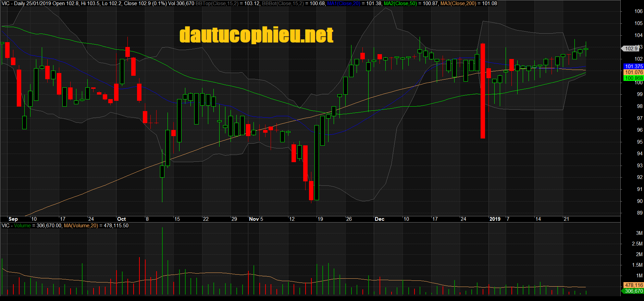Click the MA3(Close,200) orange indicator label
The image size is (644, 301).
[458, 3]
